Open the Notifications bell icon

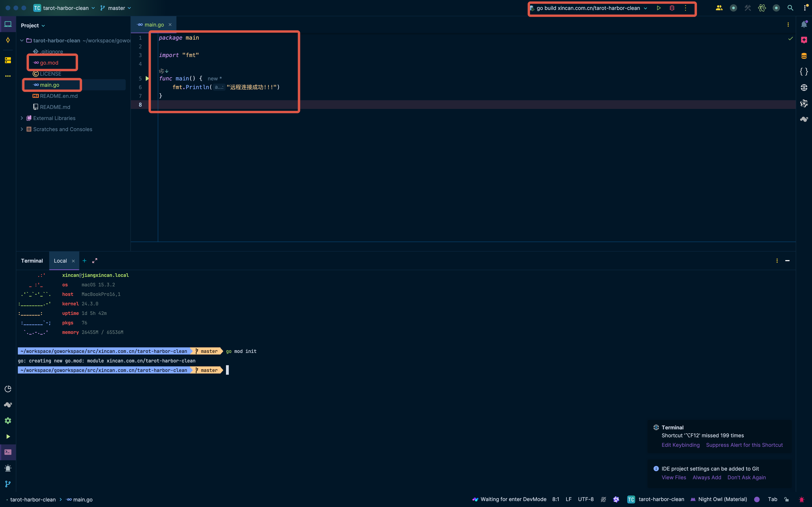pos(804,25)
